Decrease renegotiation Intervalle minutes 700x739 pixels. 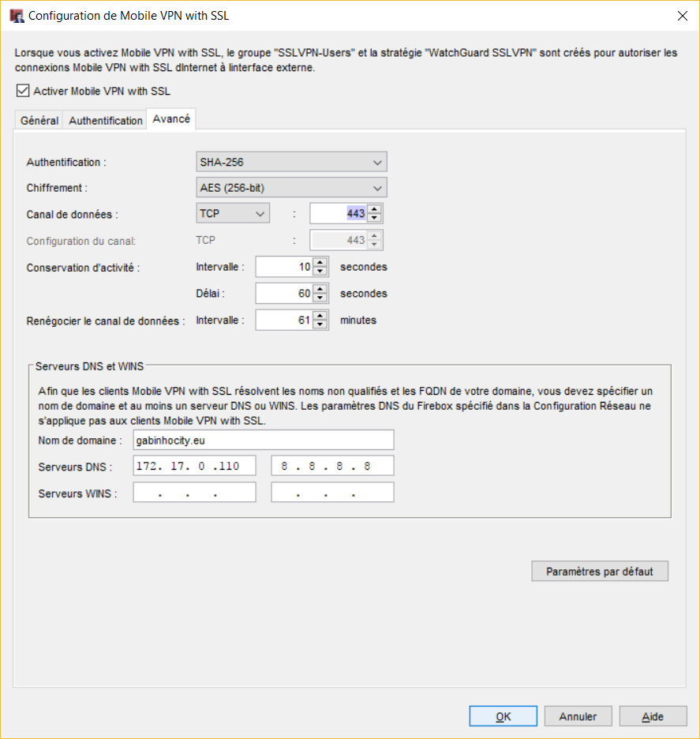click(x=320, y=324)
